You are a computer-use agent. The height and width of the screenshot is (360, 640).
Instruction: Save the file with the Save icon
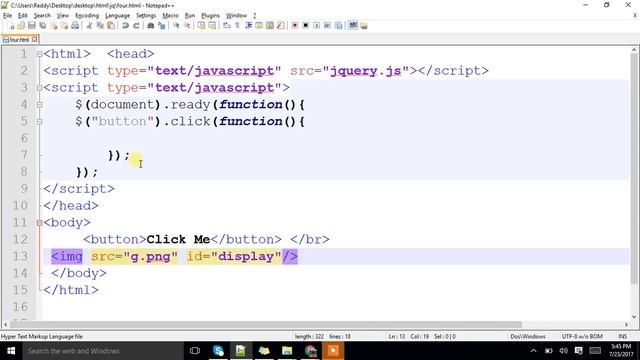tap(31, 26)
